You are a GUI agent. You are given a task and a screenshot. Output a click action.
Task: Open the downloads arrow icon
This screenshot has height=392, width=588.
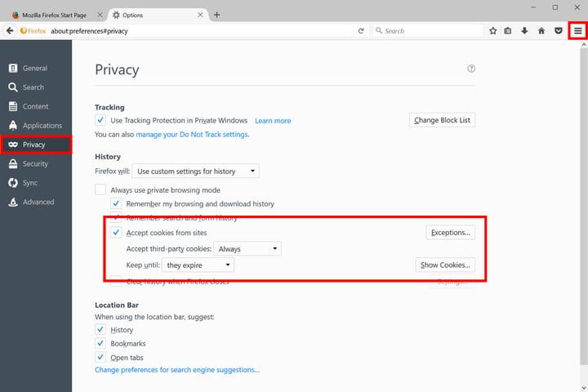[524, 31]
